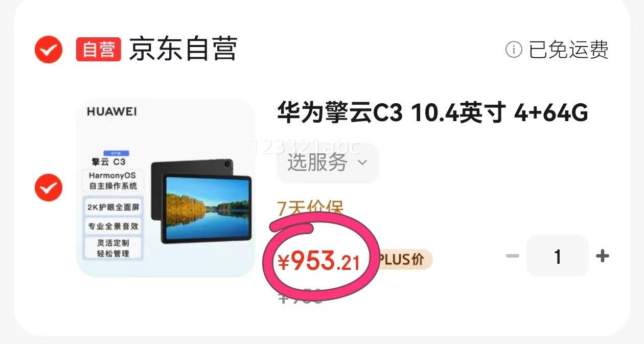Image resolution: width=644 pixels, height=344 pixels.
Task: Click the HUAWEI logo in product image
Action: coord(112,112)
